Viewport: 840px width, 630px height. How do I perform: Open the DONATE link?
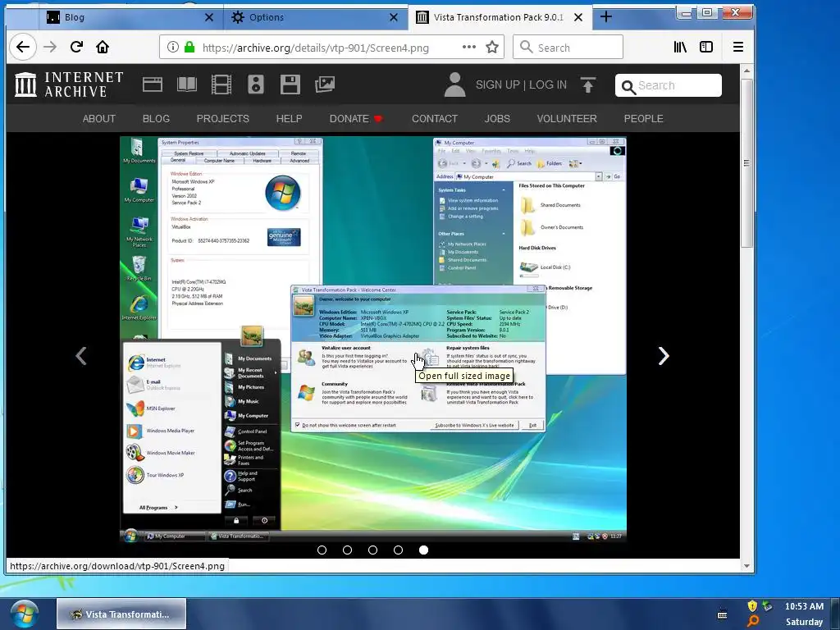(x=356, y=118)
